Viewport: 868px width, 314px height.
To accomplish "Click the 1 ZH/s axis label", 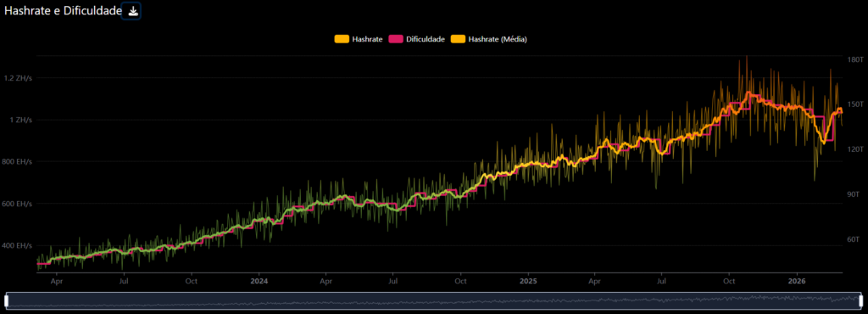I will (21, 121).
